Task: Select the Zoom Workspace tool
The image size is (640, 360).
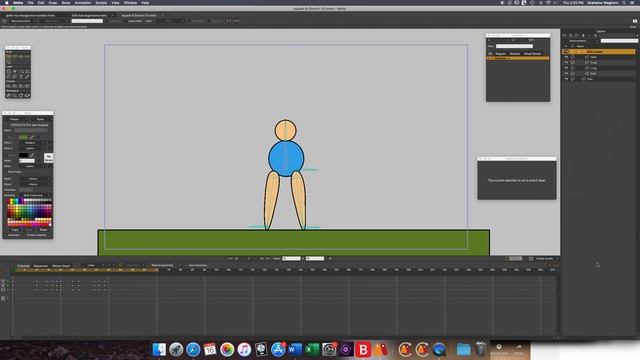Action: 15,95
